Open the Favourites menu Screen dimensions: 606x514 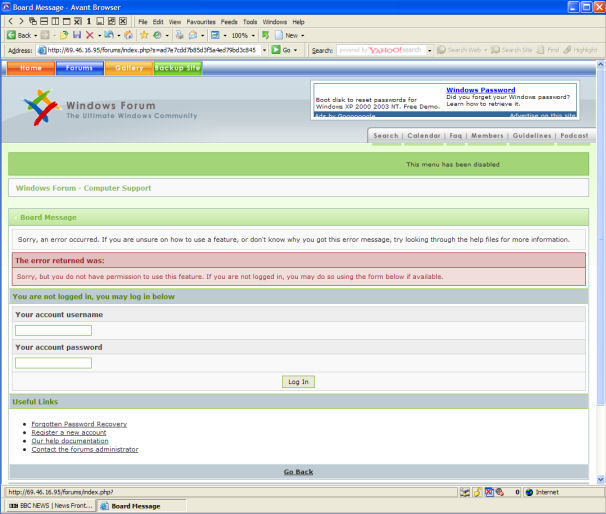201,22
